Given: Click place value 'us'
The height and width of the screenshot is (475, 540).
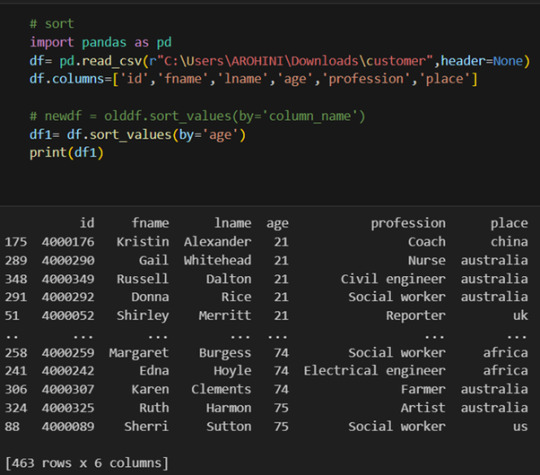Looking at the screenshot, I should tap(521, 427).
